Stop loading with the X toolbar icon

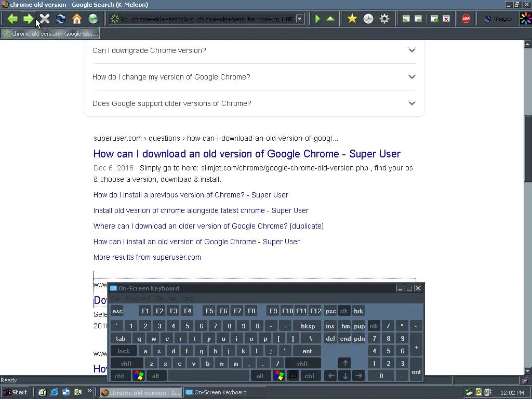pos(45,19)
